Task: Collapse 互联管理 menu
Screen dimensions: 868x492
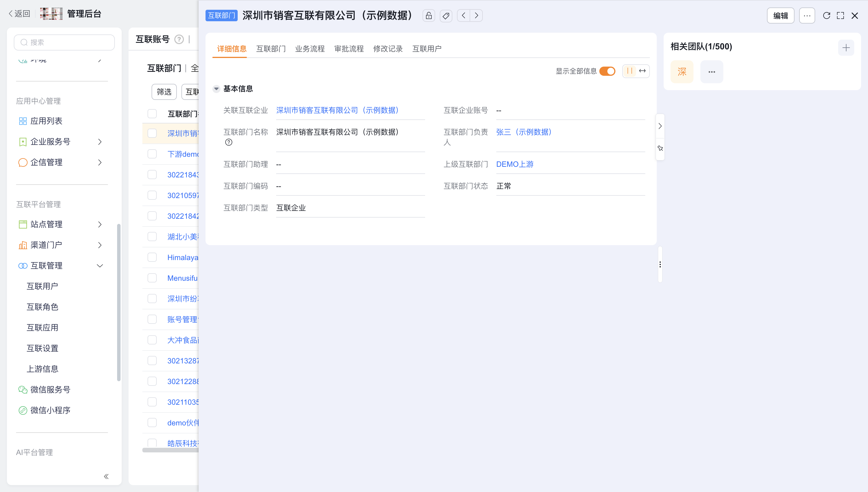Action: tap(100, 266)
